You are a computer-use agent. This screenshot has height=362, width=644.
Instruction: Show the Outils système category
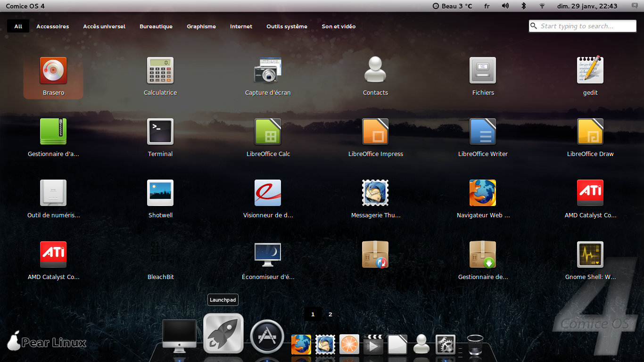[287, 26]
